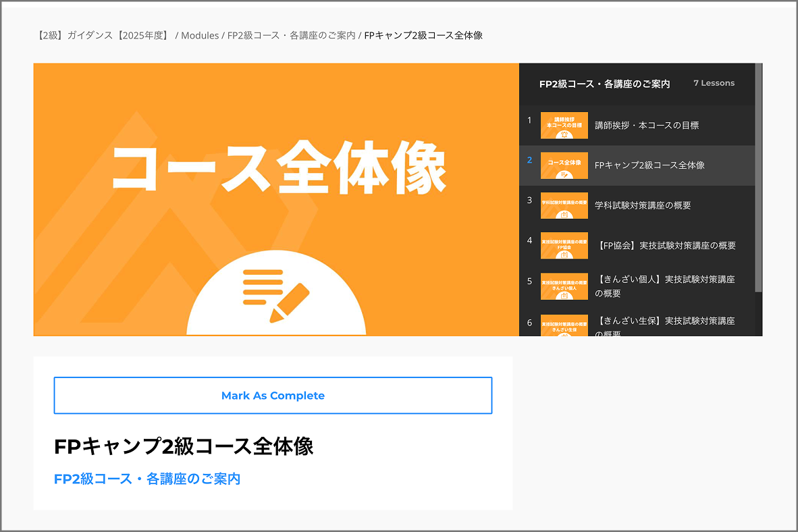Open thumbnail of FP協会 実技試験 lesson

point(564,246)
